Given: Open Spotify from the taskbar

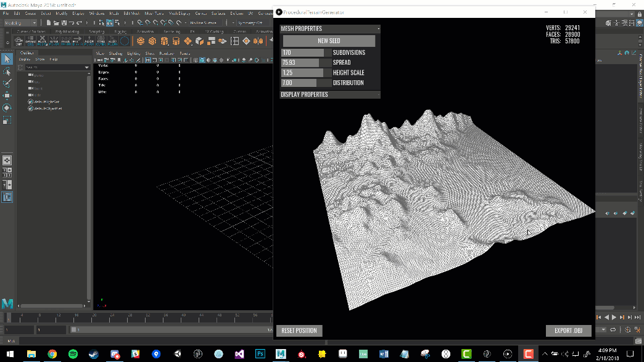Looking at the screenshot, I should (73, 354).
